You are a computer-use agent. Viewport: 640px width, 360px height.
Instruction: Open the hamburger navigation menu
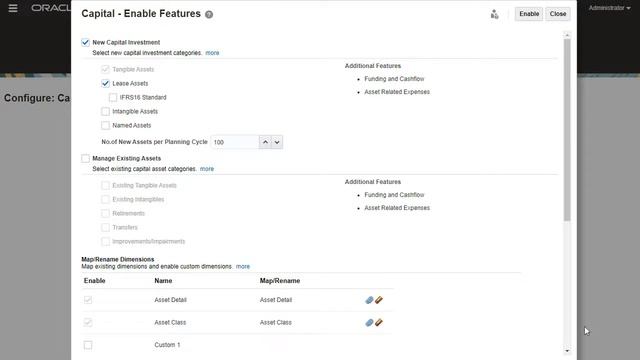tap(13, 8)
